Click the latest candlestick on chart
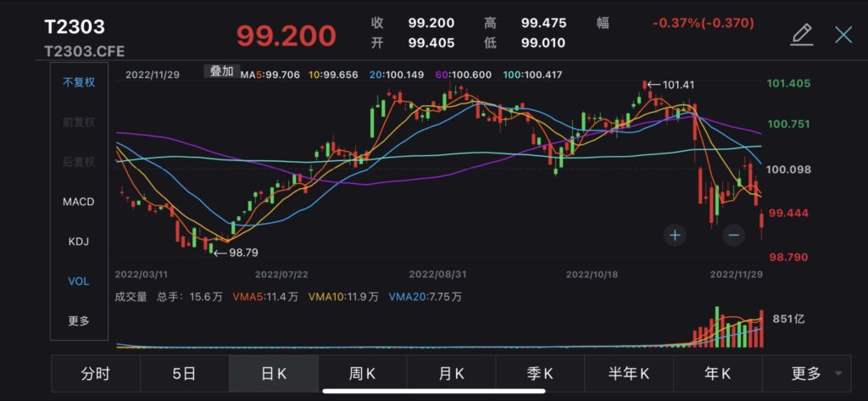This screenshot has height=401, width=868. pos(762,221)
